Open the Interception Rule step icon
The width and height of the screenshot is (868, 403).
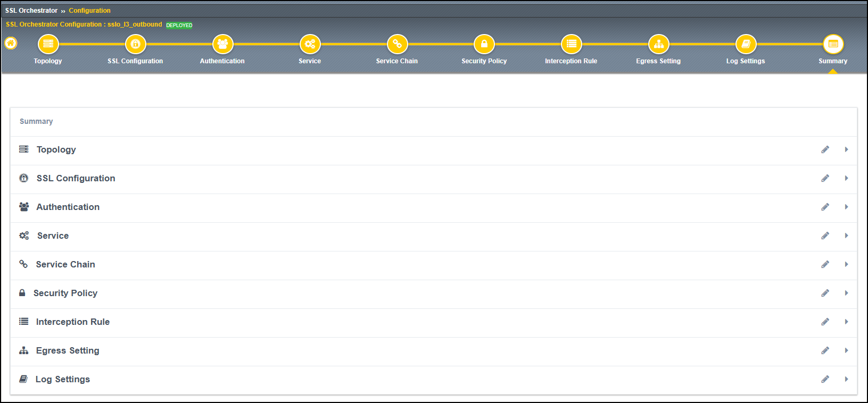tap(571, 44)
